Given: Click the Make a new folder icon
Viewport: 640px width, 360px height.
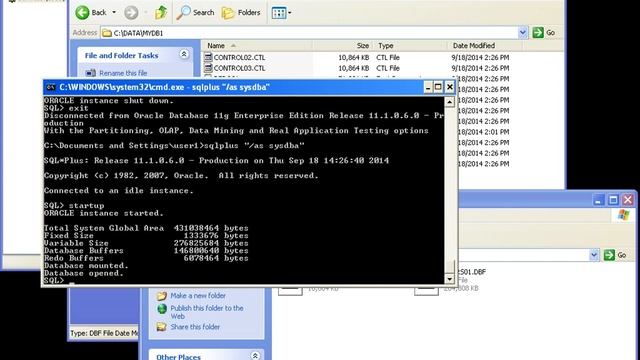Looking at the screenshot, I should [x=162, y=296].
